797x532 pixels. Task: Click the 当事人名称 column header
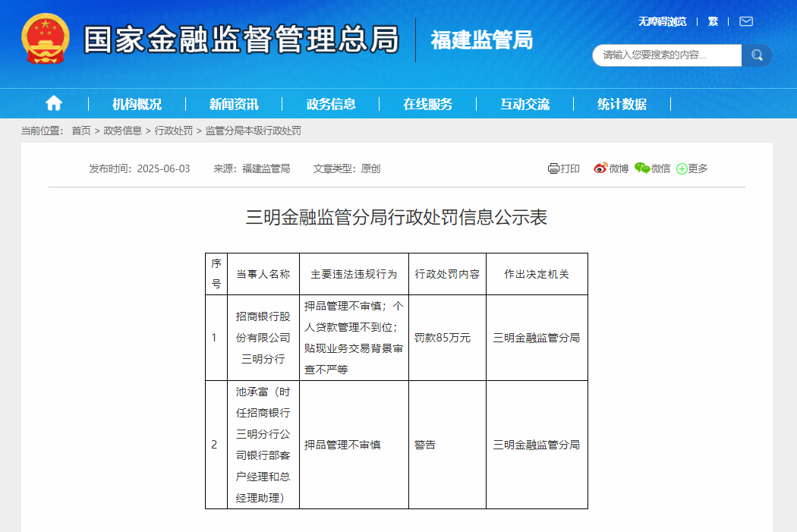point(263,274)
